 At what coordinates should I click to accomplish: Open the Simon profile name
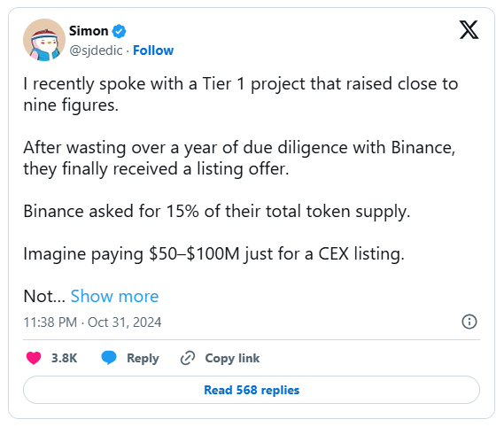(x=89, y=31)
